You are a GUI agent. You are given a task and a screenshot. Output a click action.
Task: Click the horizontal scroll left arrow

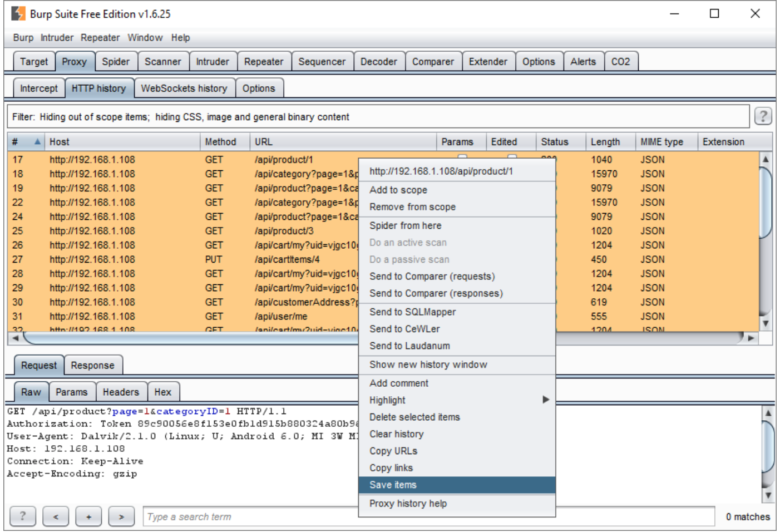pyautogui.click(x=16, y=338)
